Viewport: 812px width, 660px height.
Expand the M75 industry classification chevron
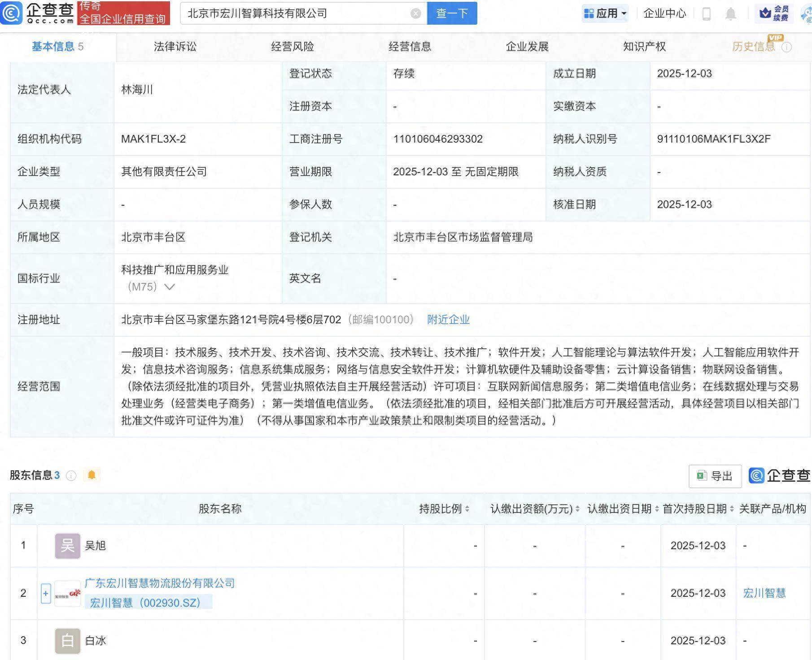point(170,287)
